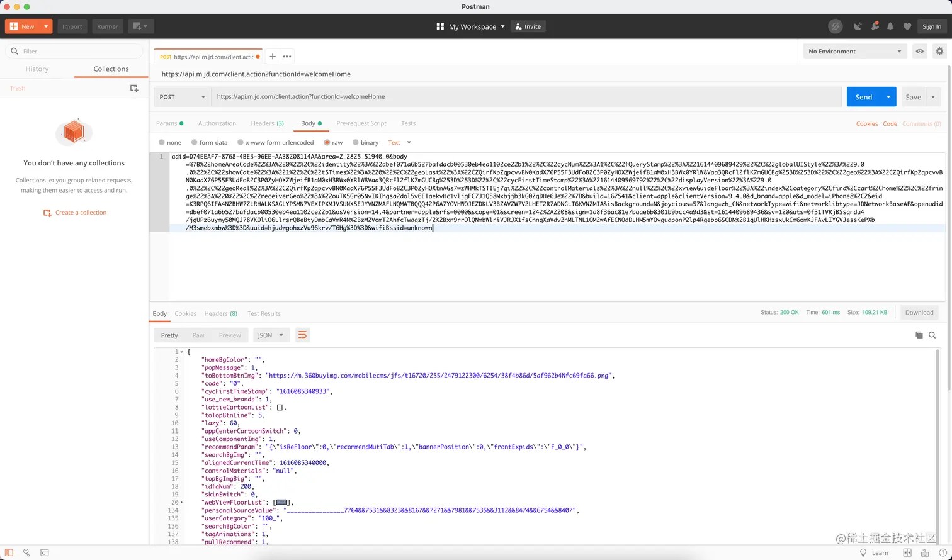Click Sign In at the top right
The image size is (952, 560).
932,26
